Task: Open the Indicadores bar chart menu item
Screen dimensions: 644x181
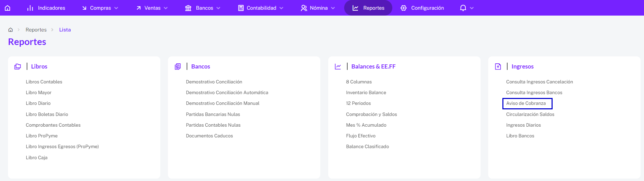Action: [46, 8]
